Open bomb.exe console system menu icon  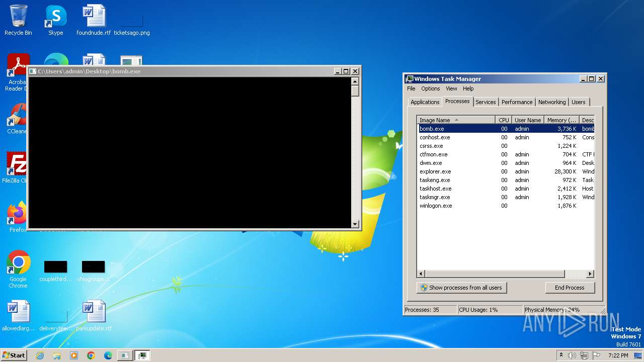[33, 71]
